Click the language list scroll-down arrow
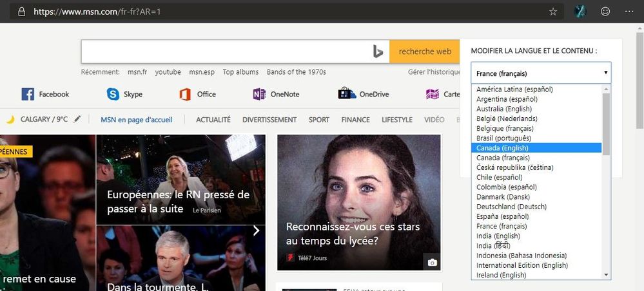The width and height of the screenshot is (644, 291). point(606,274)
